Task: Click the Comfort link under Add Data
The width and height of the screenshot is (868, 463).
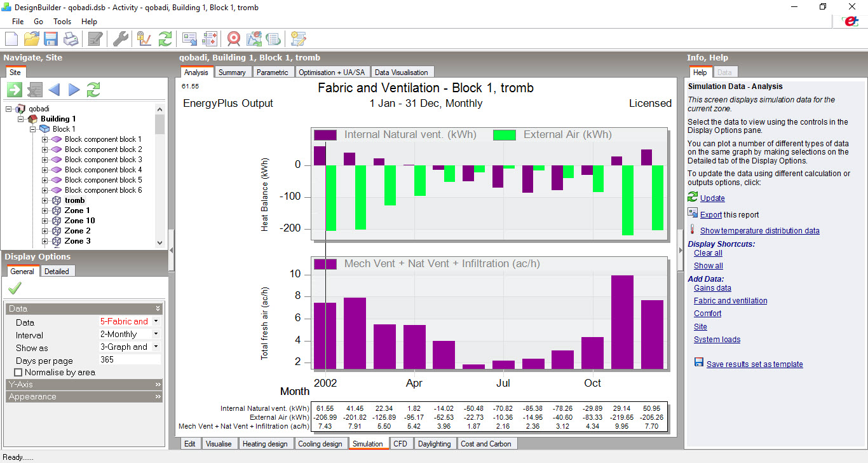Action: coord(707,314)
